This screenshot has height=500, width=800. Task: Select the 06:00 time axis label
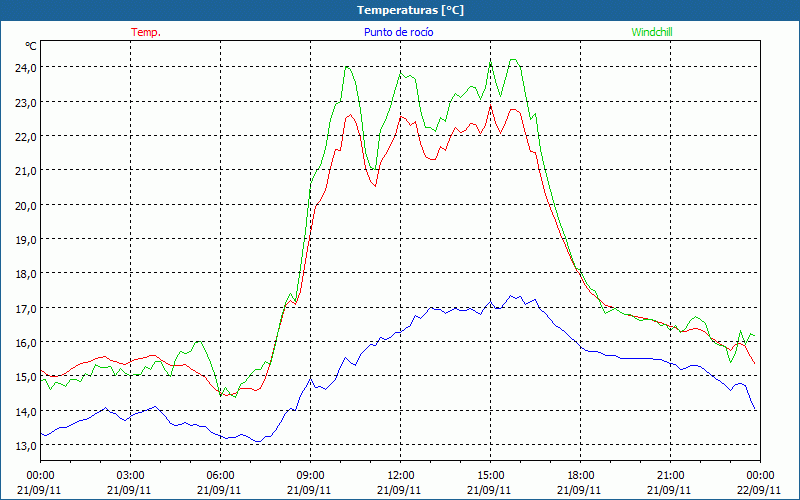(220, 475)
